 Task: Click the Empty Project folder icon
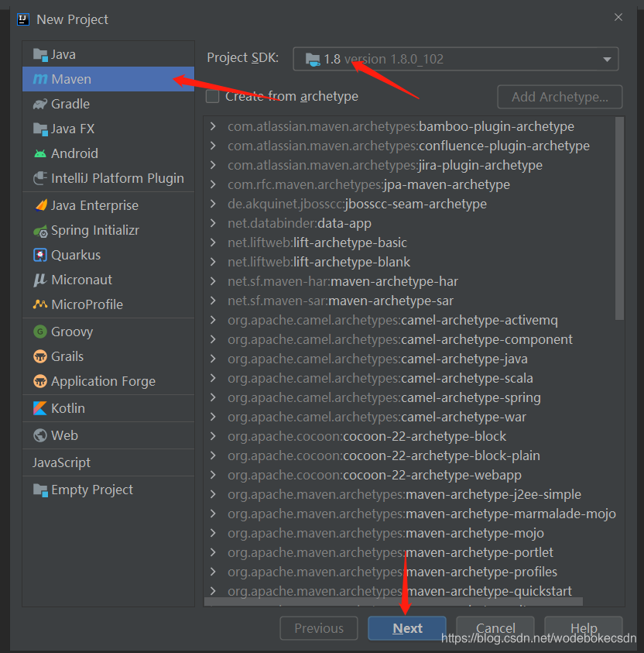(40, 490)
